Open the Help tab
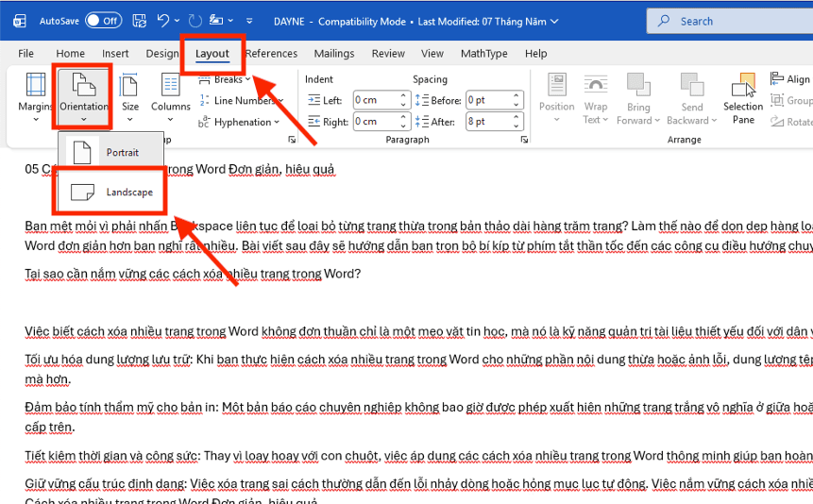Viewport: 813px width, 504px height. pyautogui.click(x=535, y=54)
